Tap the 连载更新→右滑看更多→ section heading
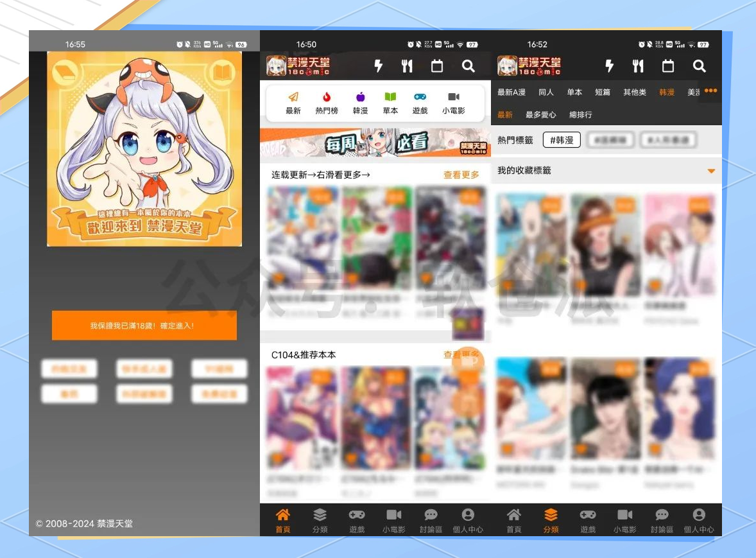The width and height of the screenshot is (756, 558). (x=321, y=175)
